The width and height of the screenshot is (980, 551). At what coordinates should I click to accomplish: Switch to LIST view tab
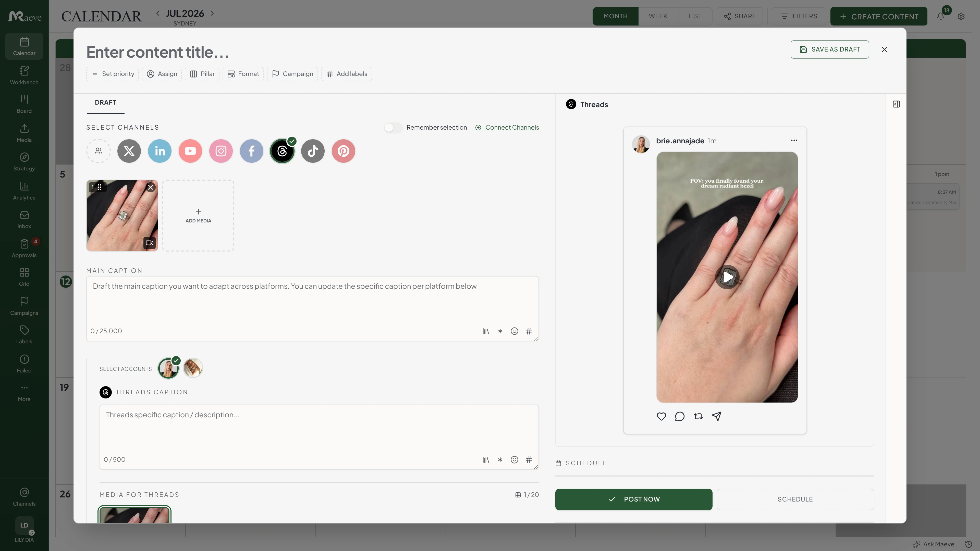pyautogui.click(x=695, y=16)
